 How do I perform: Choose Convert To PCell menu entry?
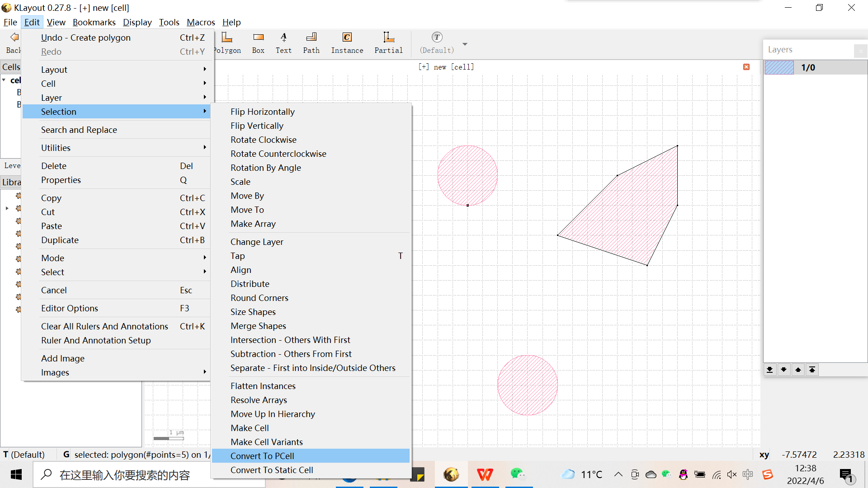pos(262,456)
